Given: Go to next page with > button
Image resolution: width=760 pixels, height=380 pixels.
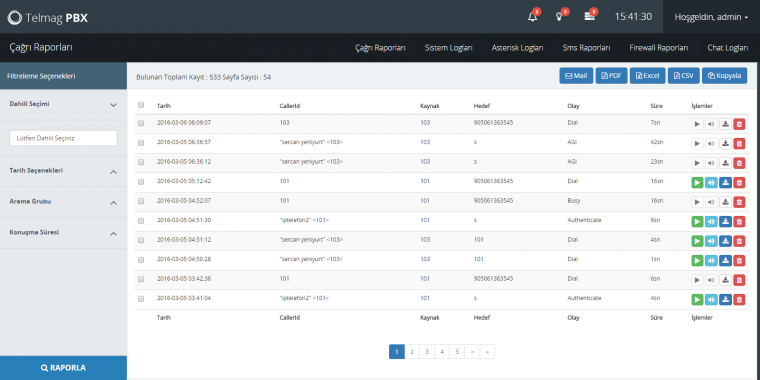Looking at the screenshot, I should [x=472, y=352].
